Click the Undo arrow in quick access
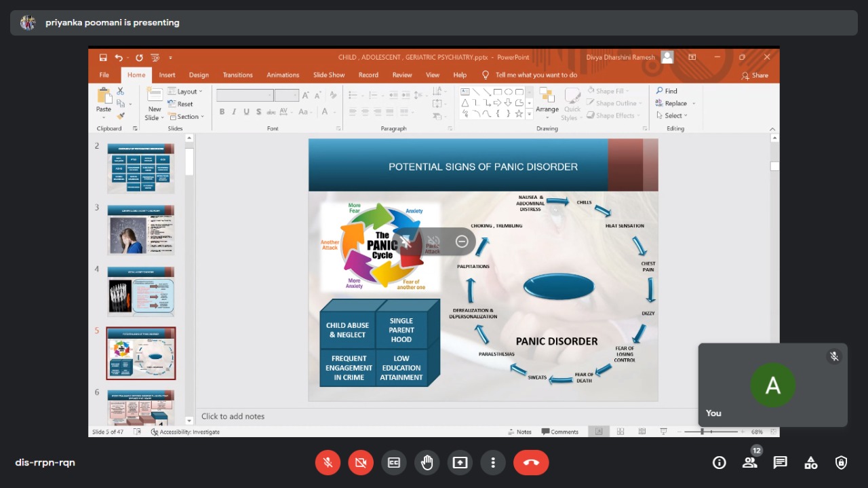Screen dimensions: 868x488 pos(119,58)
